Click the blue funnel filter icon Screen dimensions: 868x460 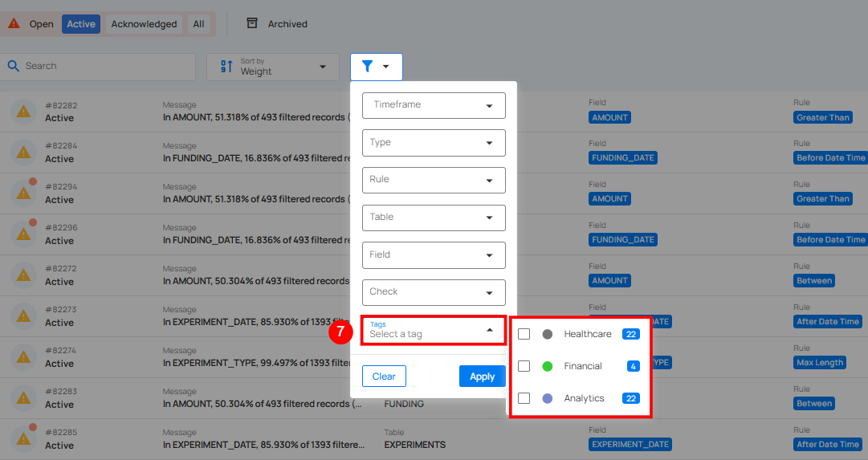pos(367,67)
